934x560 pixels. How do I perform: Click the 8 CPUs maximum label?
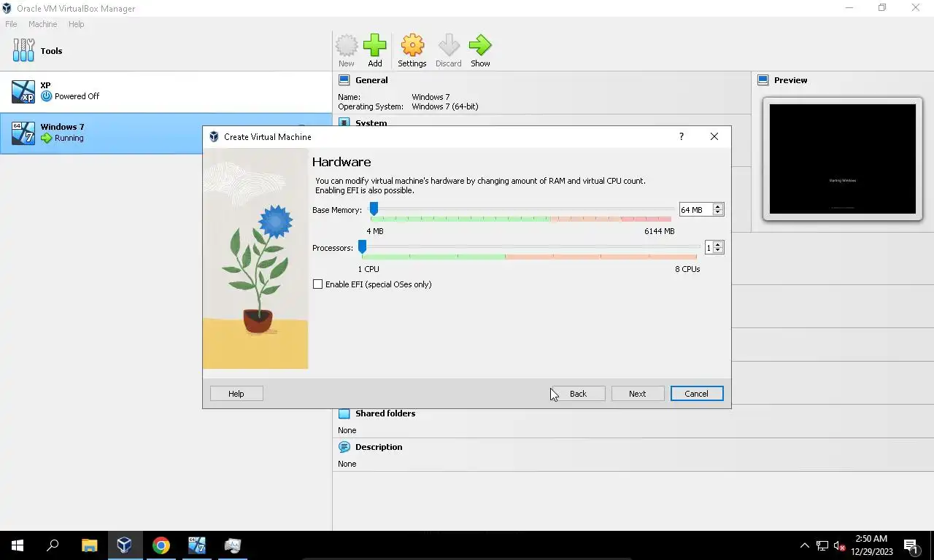(687, 269)
